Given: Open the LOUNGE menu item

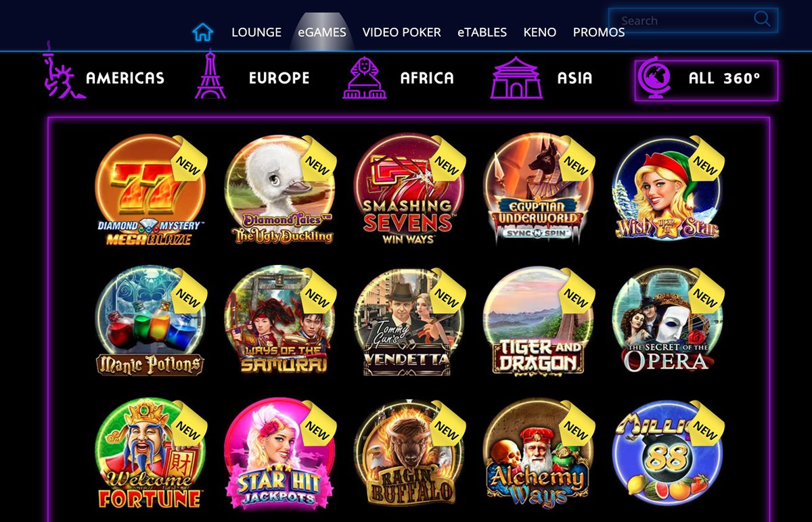Looking at the screenshot, I should tap(256, 32).
